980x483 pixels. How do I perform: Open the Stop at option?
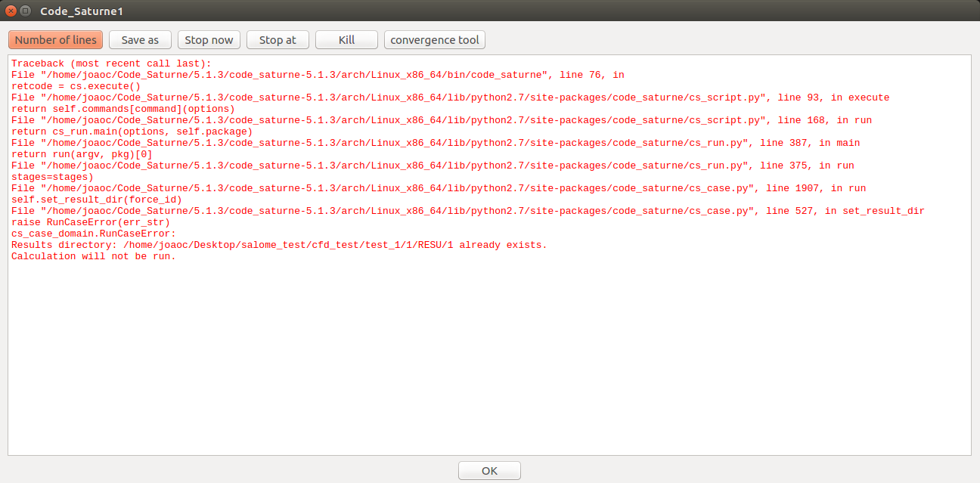tap(278, 40)
